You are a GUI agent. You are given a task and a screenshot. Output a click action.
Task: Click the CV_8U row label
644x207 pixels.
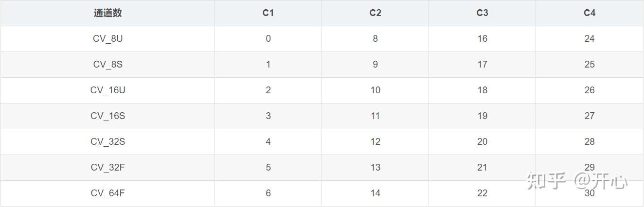(x=107, y=39)
